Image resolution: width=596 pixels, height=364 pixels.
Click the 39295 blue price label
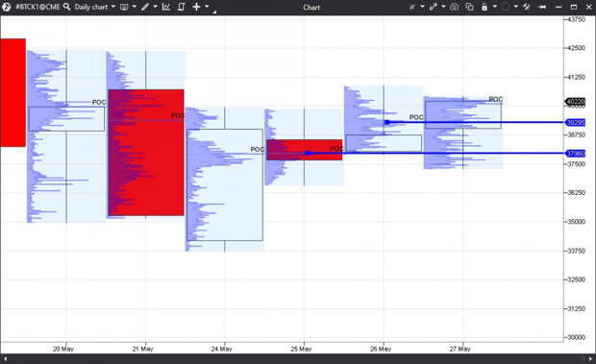coord(576,122)
